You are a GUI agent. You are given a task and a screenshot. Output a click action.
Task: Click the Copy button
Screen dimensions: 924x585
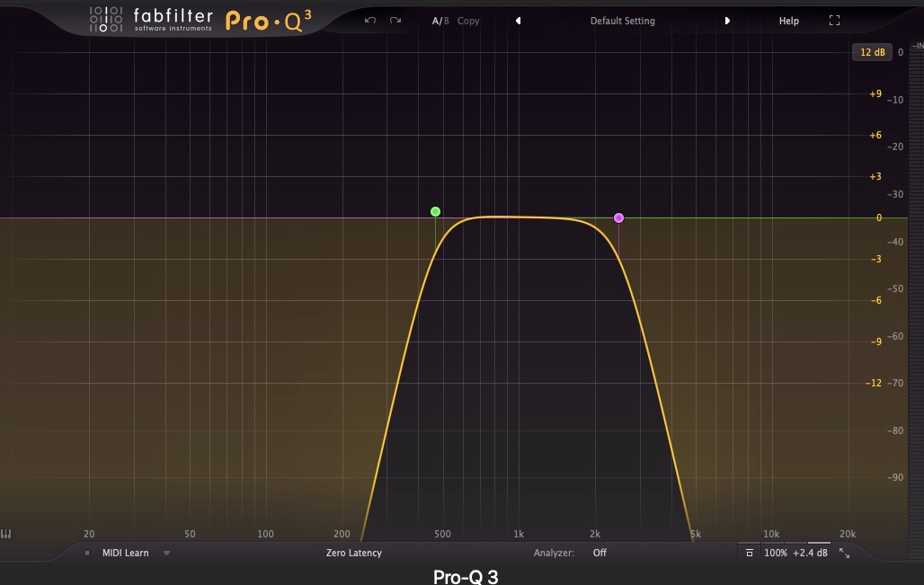tap(468, 21)
